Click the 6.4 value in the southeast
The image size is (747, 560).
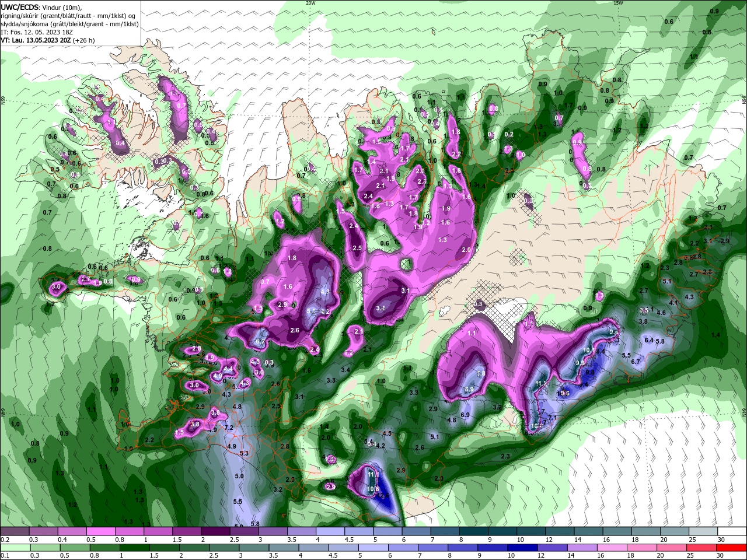649,340
